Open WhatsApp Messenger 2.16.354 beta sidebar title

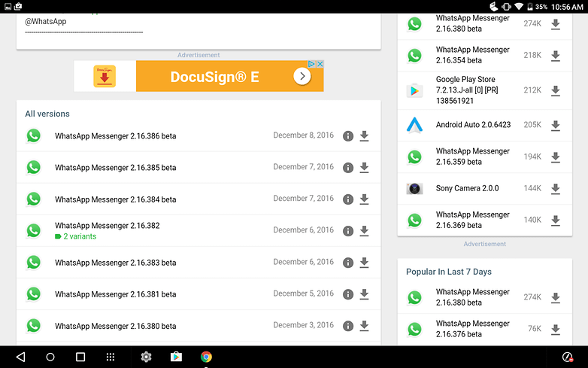472,55
